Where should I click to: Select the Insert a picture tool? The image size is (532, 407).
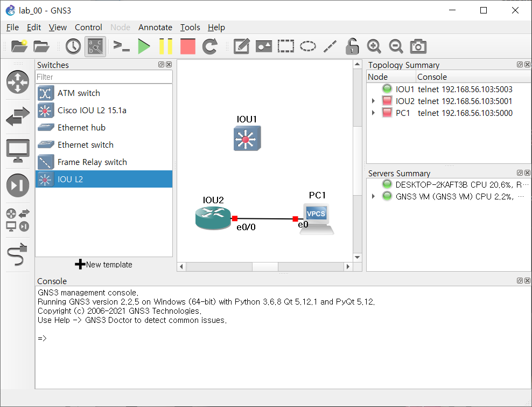[264, 46]
